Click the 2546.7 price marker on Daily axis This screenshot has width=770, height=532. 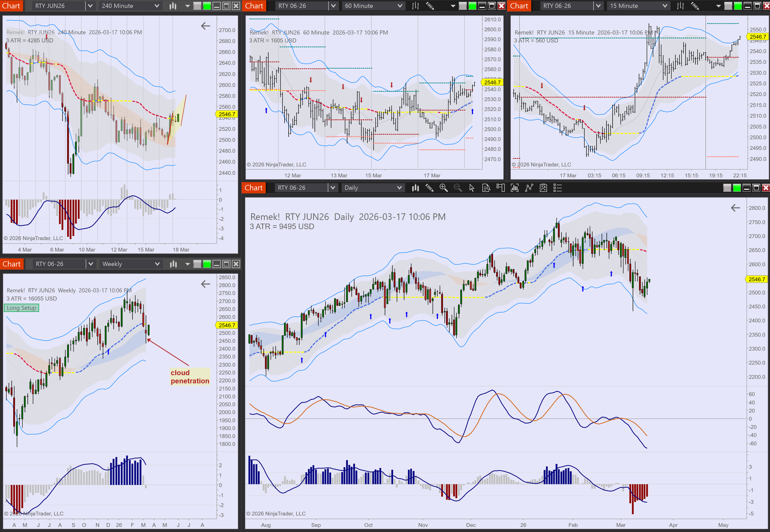(757, 279)
